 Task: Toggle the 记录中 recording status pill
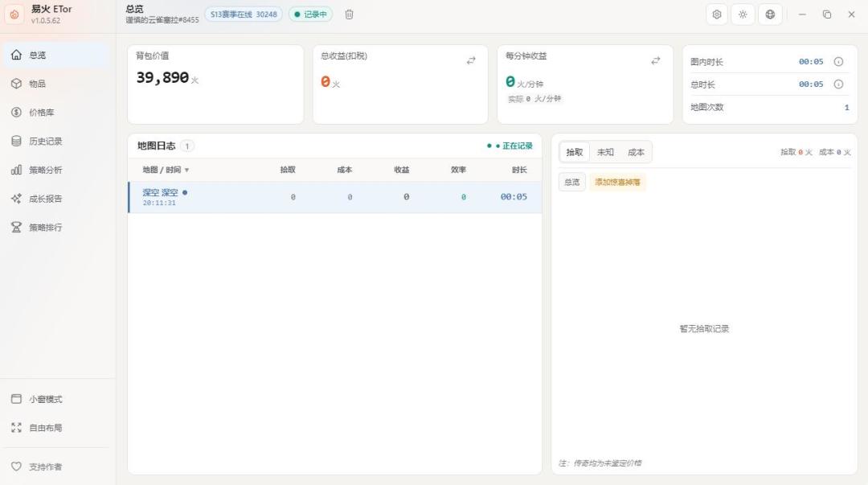click(x=310, y=14)
